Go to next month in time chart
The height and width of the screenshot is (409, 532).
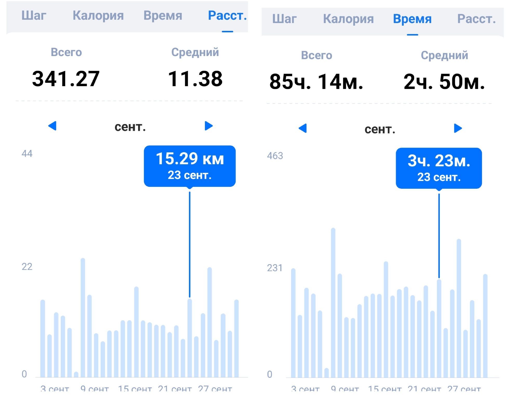pyautogui.click(x=458, y=128)
